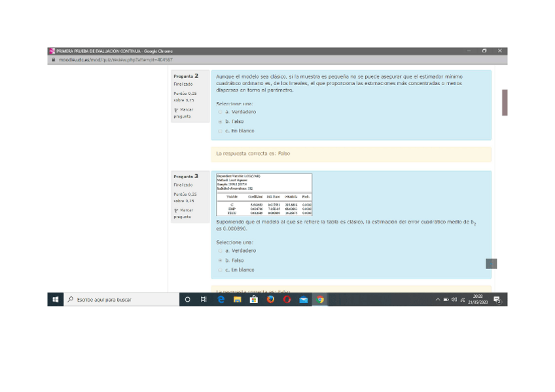Open File Explorer from the taskbar
Viewport: 555px width, 392px height.
point(237,300)
